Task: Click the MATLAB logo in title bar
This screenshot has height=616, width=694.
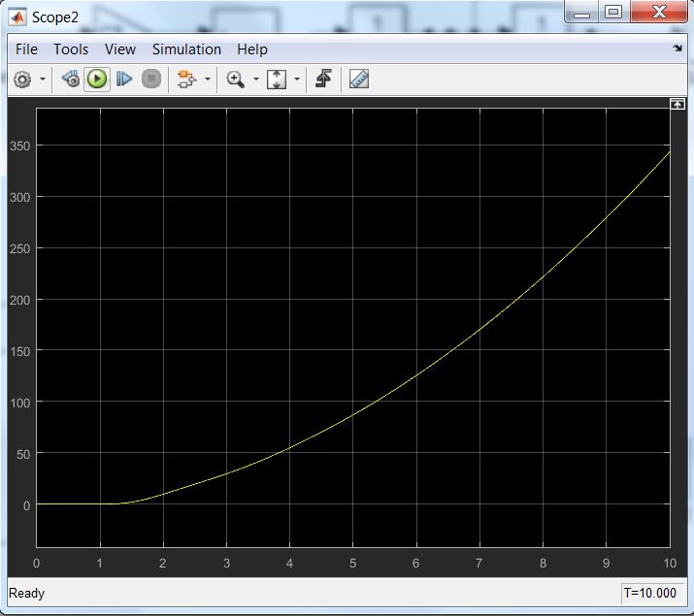Action: [17, 17]
